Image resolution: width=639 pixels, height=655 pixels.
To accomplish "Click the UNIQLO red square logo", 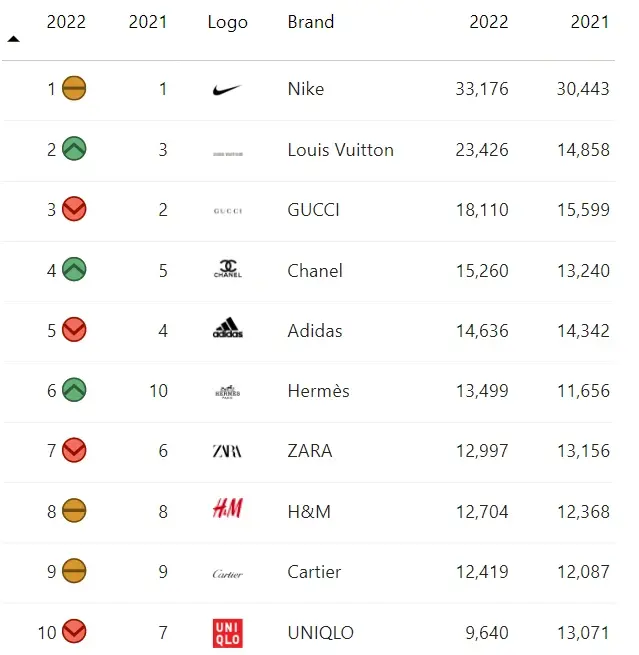I will click(228, 633).
